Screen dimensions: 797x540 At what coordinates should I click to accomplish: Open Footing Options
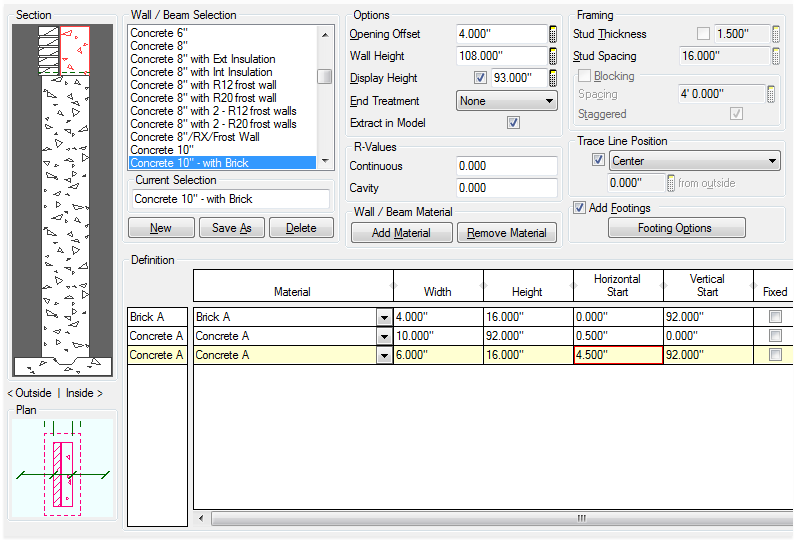(x=675, y=228)
